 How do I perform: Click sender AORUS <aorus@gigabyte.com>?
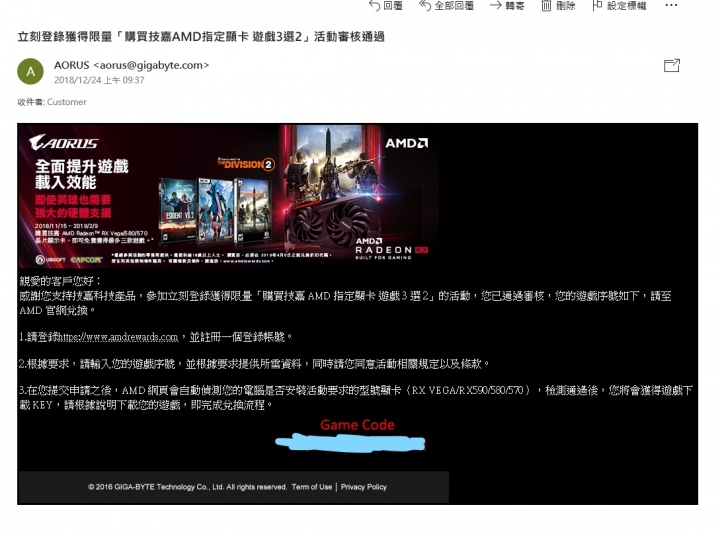131,65
